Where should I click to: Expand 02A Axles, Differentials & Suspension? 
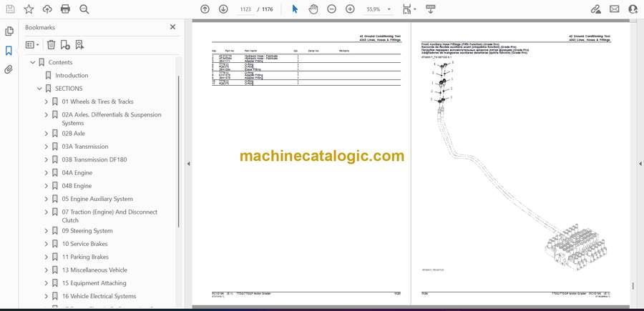46,115
